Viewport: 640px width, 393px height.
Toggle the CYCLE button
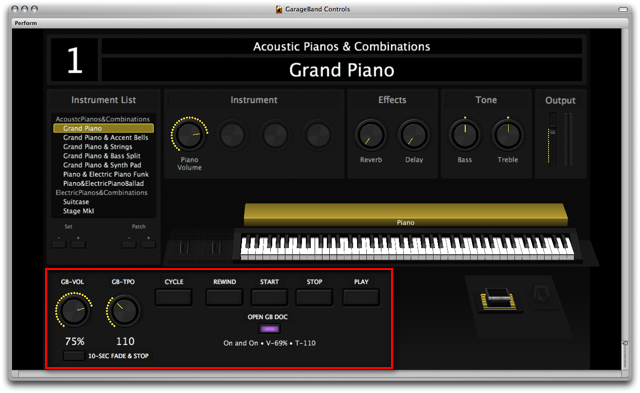[x=173, y=297]
